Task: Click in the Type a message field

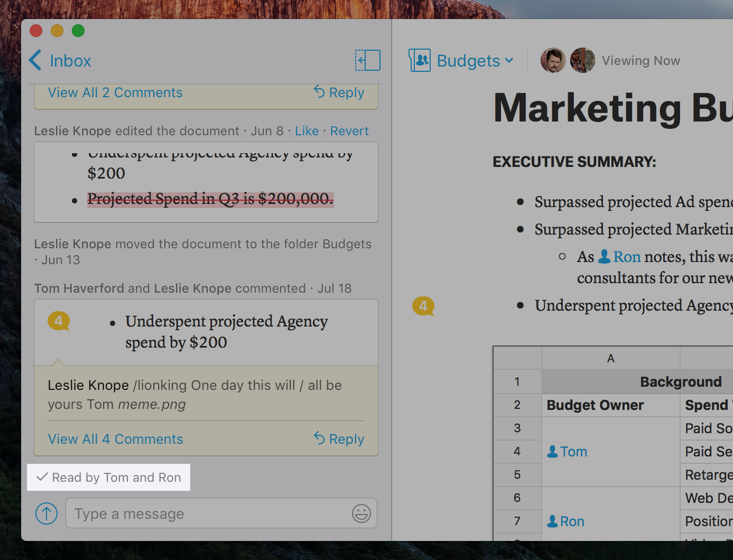Action: (211, 513)
